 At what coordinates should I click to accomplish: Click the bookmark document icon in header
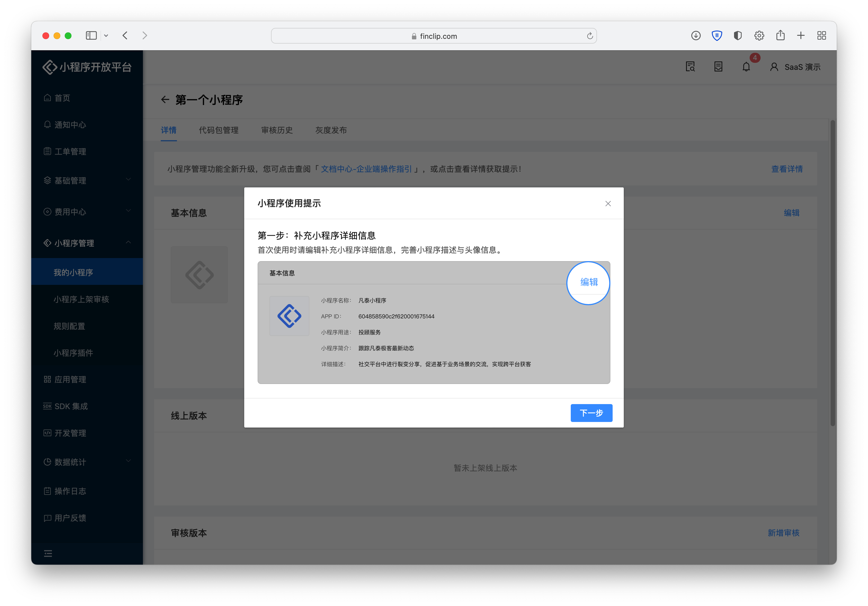click(x=718, y=67)
